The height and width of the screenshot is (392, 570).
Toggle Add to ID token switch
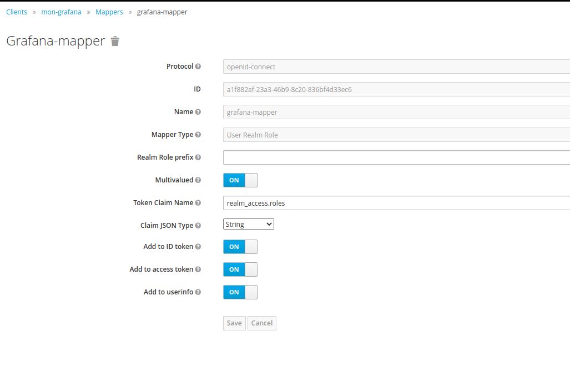tap(240, 247)
